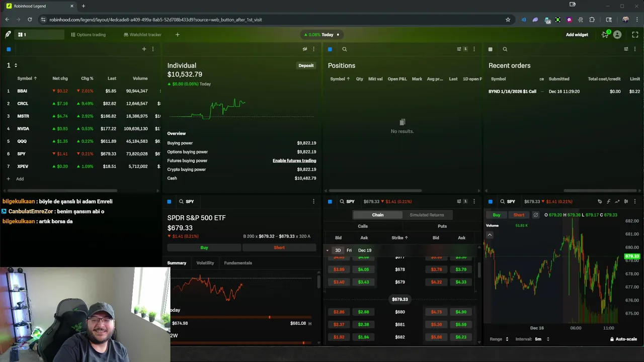The image size is (644, 362).
Task: Open watchlist selector next to 1
Action: pyautogui.click(x=16, y=65)
